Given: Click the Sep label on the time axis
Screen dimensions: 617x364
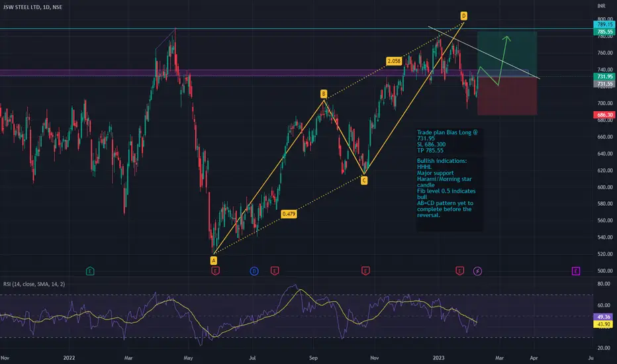Looking at the screenshot, I should [313, 357].
